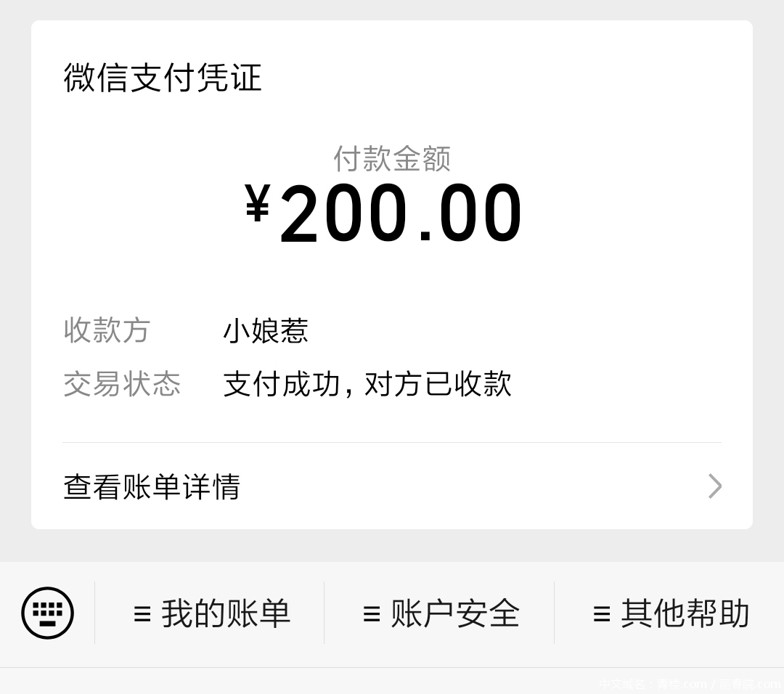Click the blank bar beneath the menu row
Viewport: 784px width, 694px height.
(290, 681)
